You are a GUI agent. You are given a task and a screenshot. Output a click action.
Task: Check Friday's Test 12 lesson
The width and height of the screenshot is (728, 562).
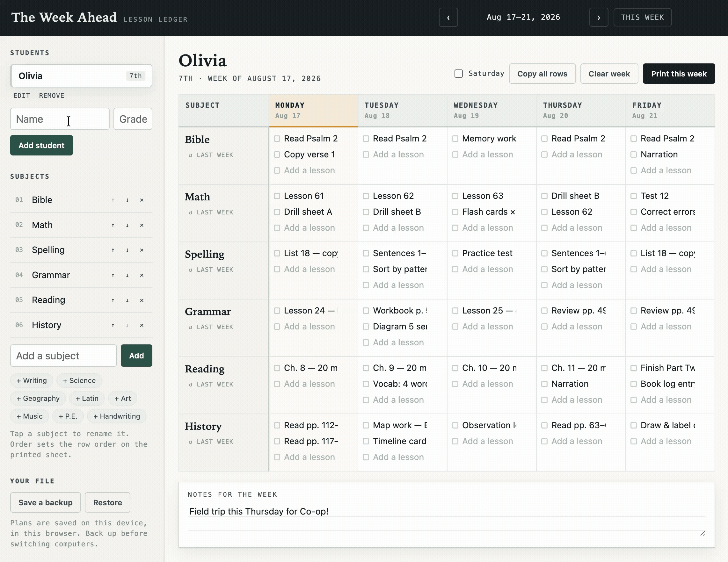point(634,196)
